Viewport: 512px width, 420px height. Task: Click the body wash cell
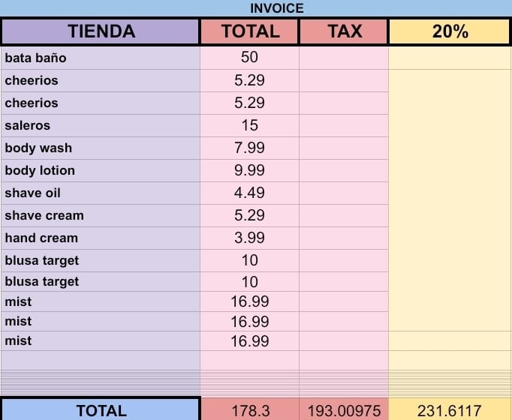101,148
